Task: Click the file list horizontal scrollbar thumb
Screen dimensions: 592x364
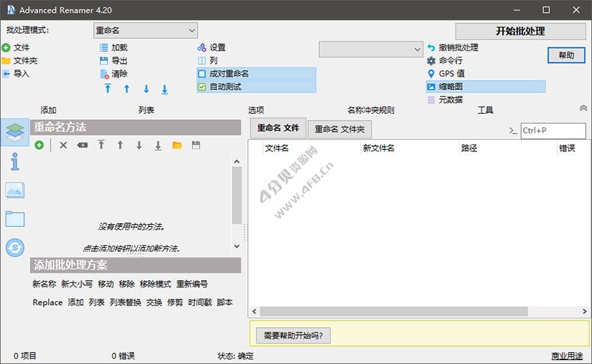Action: coord(393,311)
